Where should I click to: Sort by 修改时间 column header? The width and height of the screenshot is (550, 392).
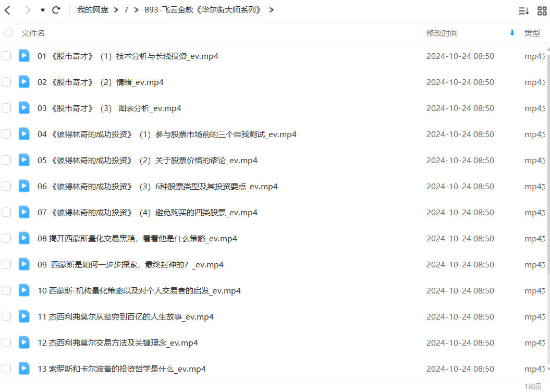click(442, 33)
